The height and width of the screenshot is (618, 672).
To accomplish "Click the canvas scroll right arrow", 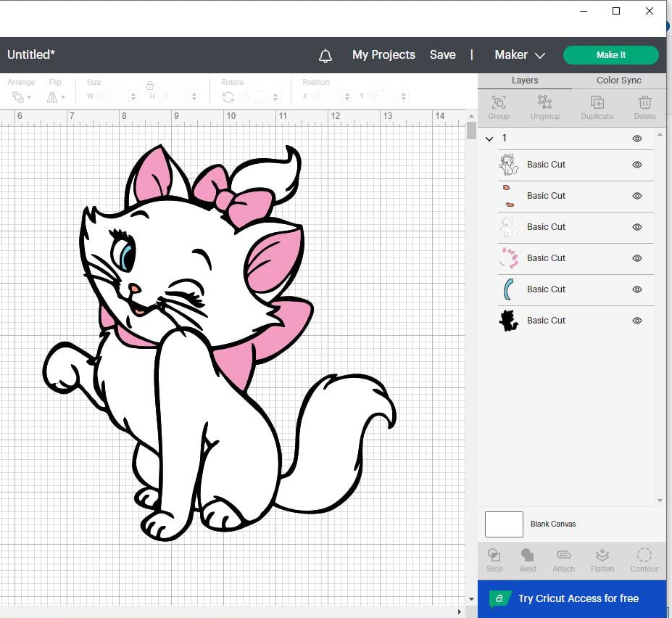I will click(460, 612).
